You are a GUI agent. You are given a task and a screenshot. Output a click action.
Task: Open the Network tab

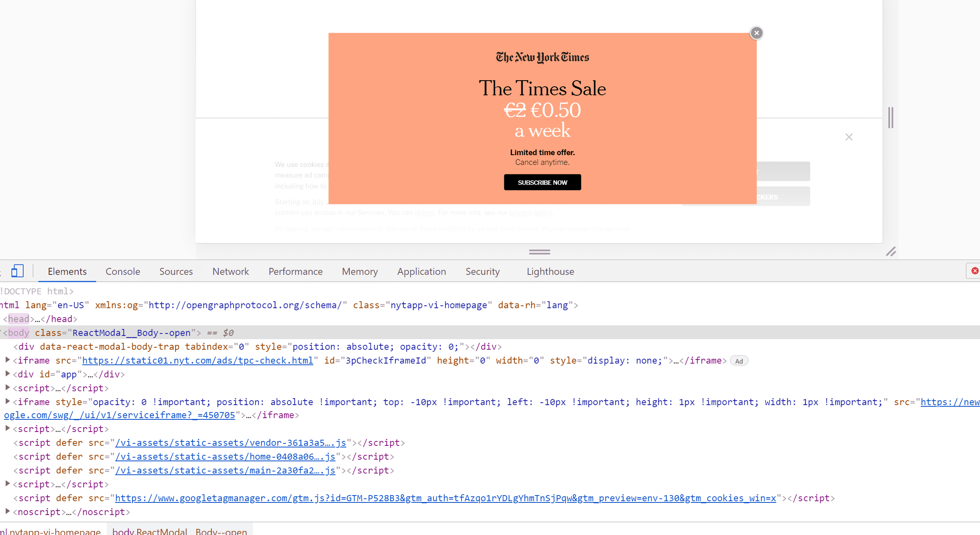pyautogui.click(x=231, y=272)
